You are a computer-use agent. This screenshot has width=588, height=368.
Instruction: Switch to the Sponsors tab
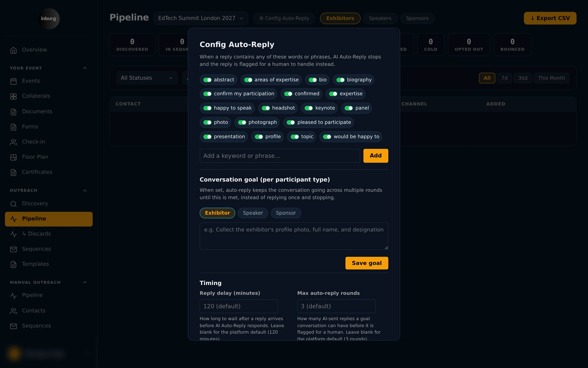(x=417, y=18)
